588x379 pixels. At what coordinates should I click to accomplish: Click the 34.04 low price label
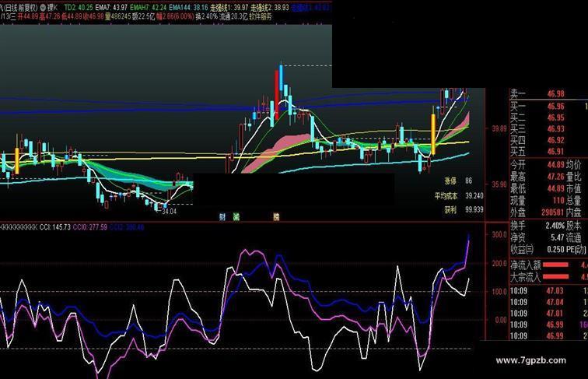click(x=169, y=211)
